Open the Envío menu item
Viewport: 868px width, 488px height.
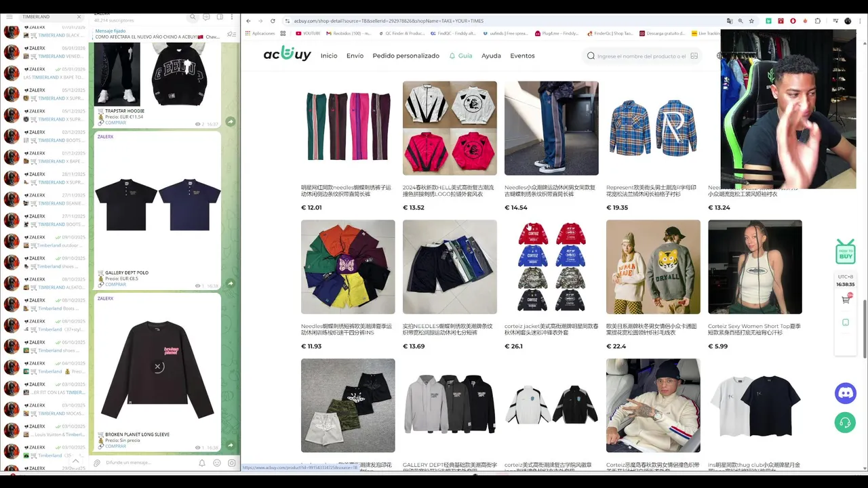[x=355, y=56]
